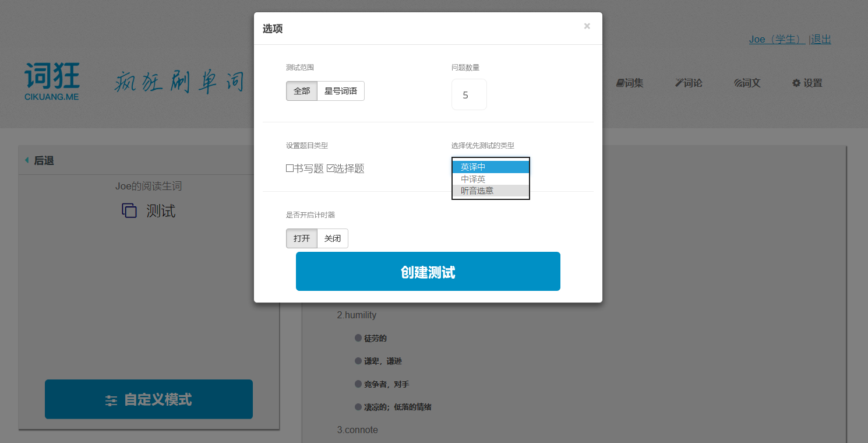
Task: Open the 词文 icon menu
Action: (x=747, y=83)
